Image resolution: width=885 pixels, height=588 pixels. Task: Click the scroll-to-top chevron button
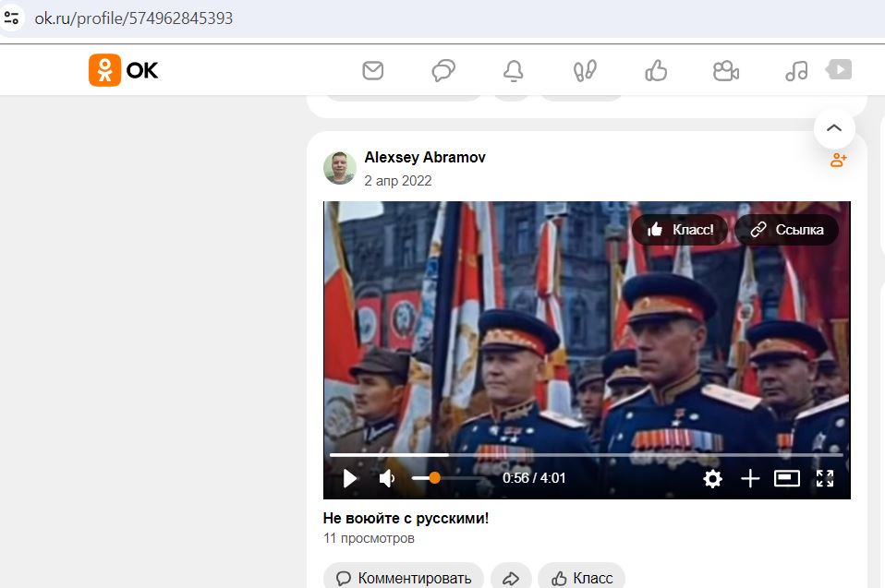click(834, 128)
